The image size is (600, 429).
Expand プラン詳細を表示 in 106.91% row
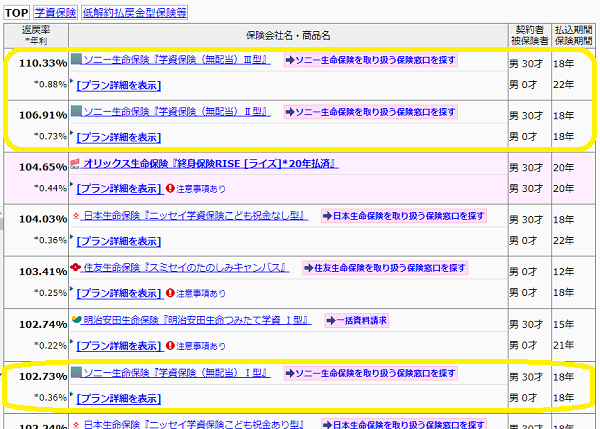click(119, 137)
